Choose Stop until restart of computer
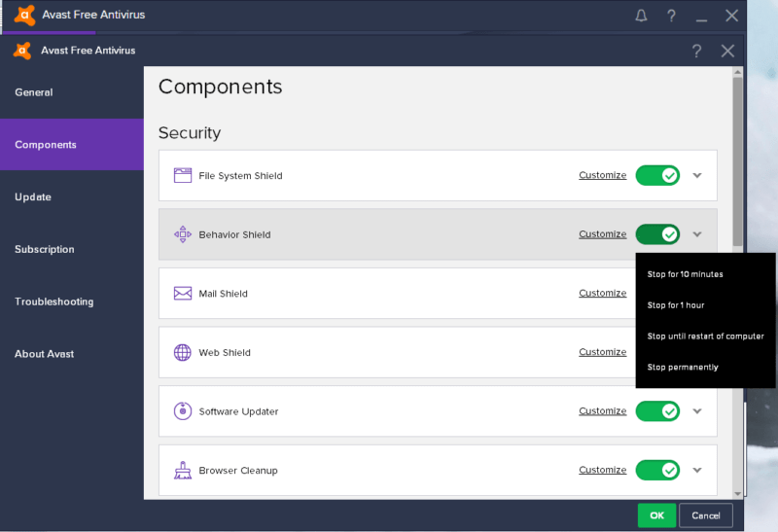 click(x=705, y=336)
